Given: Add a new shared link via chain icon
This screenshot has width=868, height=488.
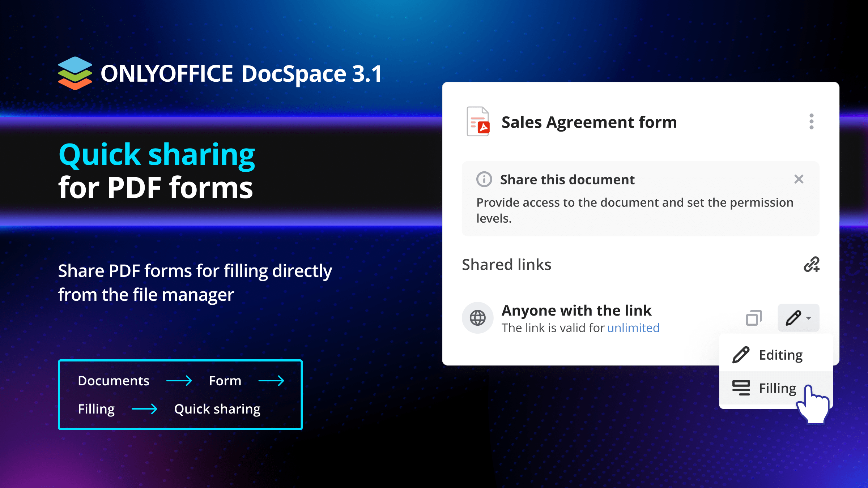Looking at the screenshot, I should 811,264.
